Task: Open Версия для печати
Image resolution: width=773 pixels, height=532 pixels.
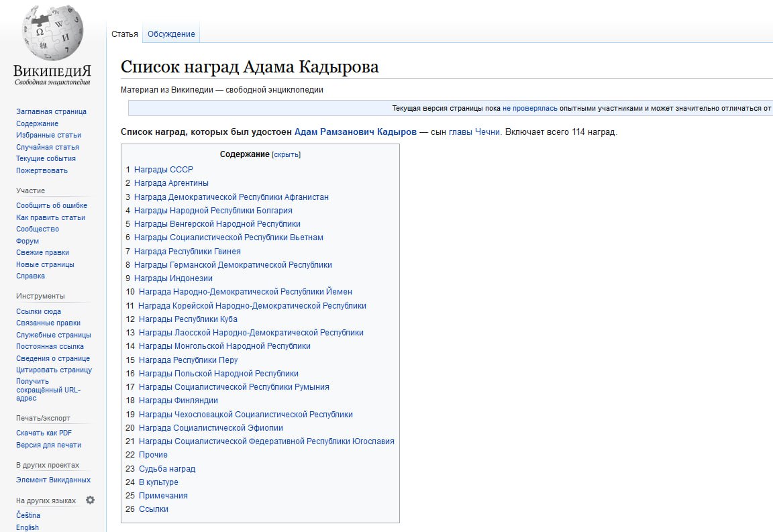Action: 48,445
